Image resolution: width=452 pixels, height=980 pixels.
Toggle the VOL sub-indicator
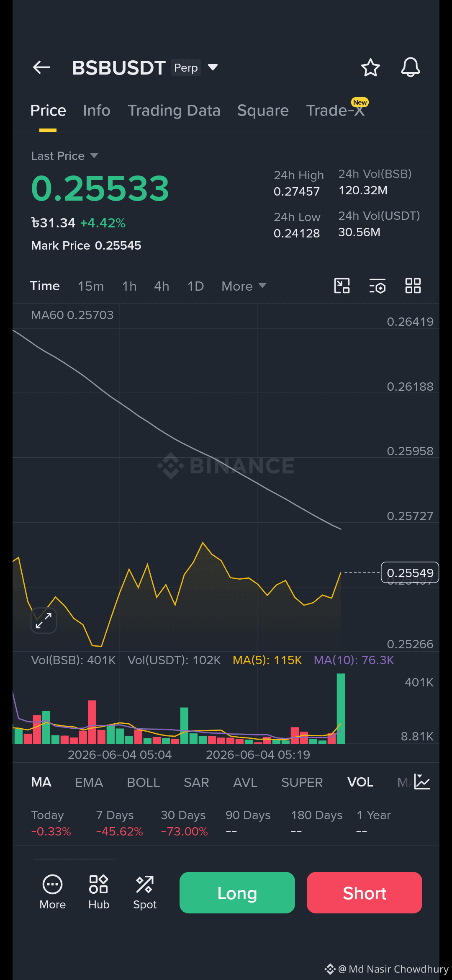click(x=360, y=782)
